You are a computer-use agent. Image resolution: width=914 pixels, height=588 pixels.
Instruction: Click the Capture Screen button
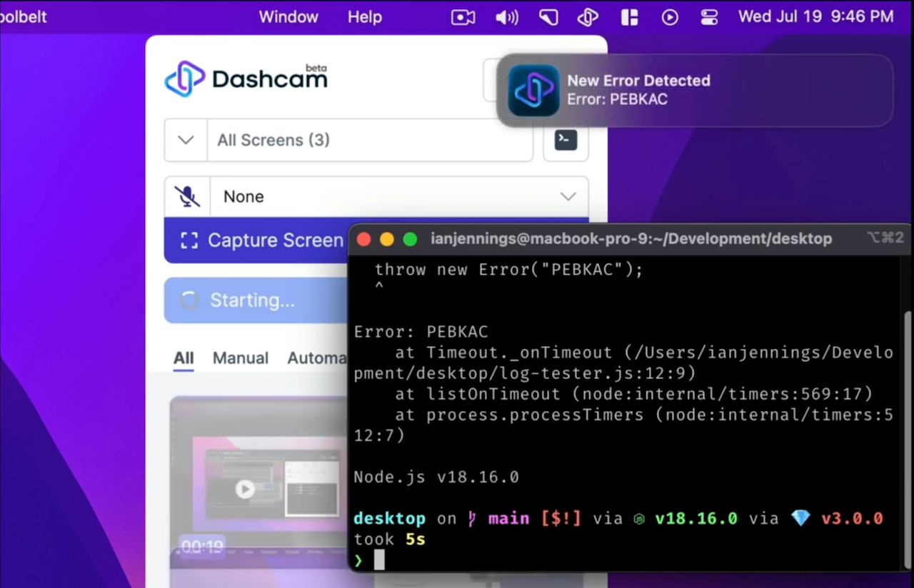tap(256, 240)
